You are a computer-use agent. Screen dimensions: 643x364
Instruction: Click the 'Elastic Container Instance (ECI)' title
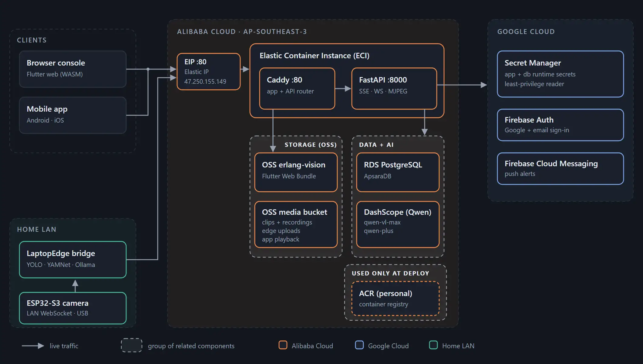coord(315,56)
